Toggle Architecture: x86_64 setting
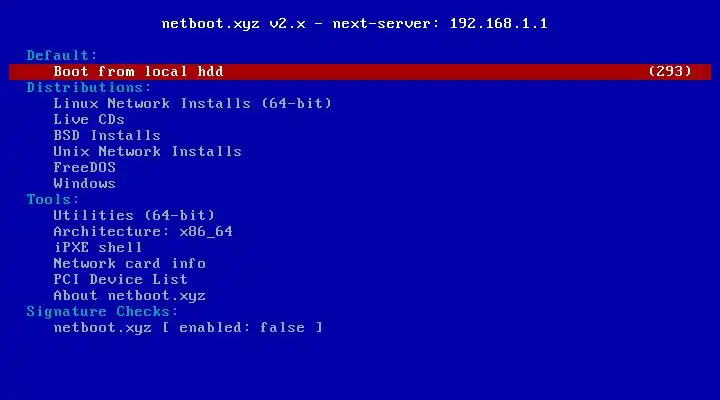720x400 pixels. click(143, 231)
